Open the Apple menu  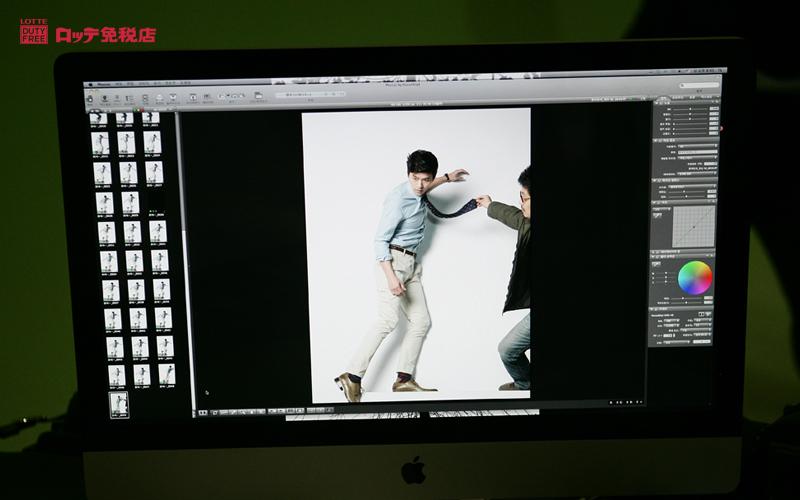click(x=89, y=84)
